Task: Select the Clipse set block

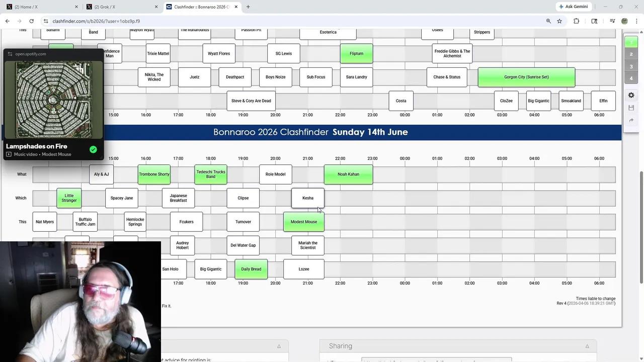Action: coord(243,198)
